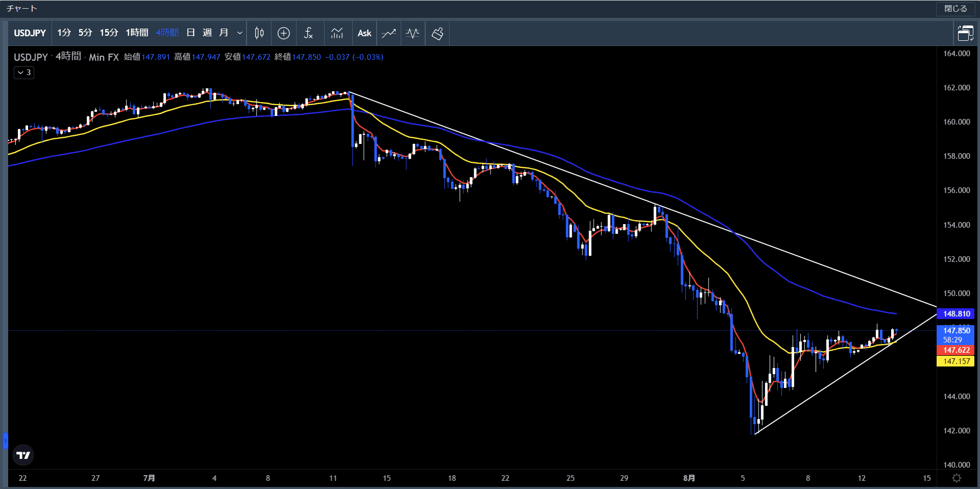The height and width of the screenshot is (489, 980).
Task: Switch to the 週 weekly timeframe
Action: [207, 33]
